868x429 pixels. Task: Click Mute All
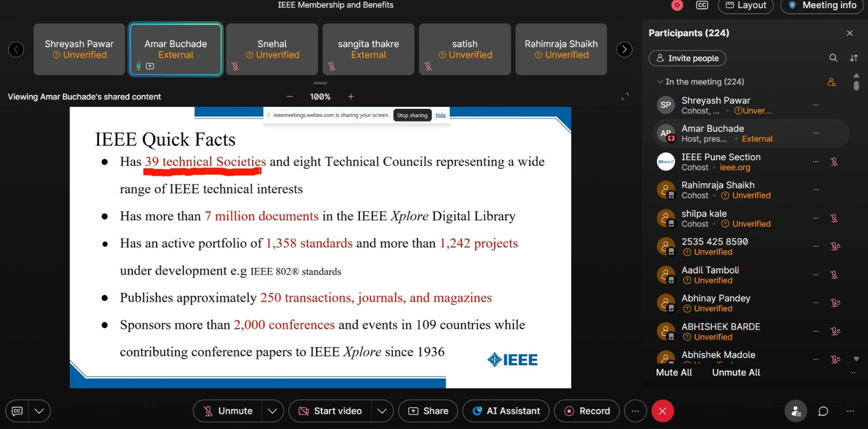674,373
